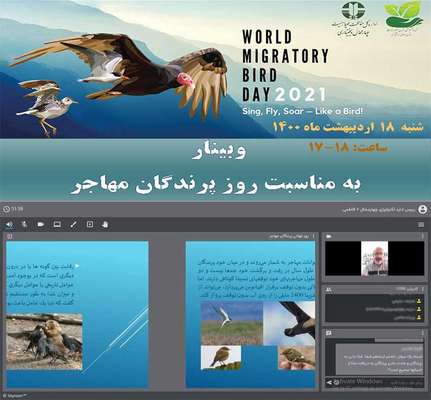
Task: Click the "Sing, Fly, Soar" slogan text
Action: tap(302, 111)
